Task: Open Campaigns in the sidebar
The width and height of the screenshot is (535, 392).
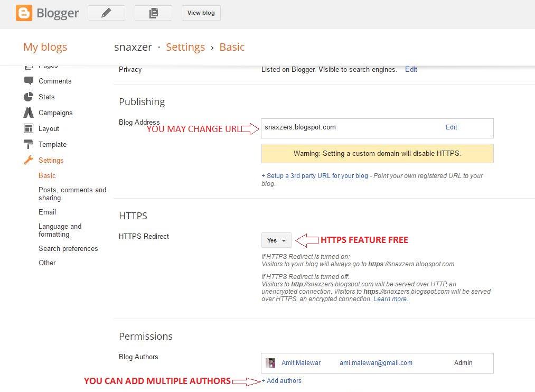Action: (55, 113)
